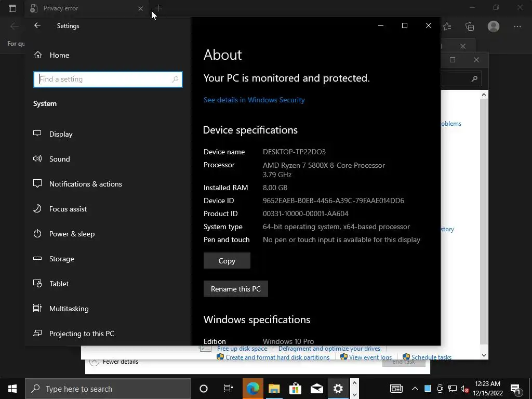This screenshot has width=532, height=399.
Task: Close the Privacy error tab in Edge
Action: 140,8
